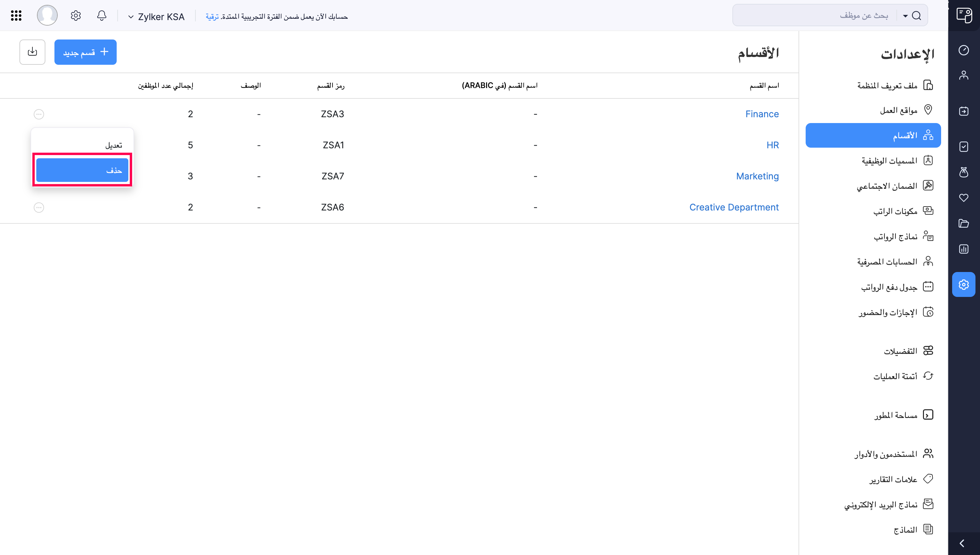980x555 pixels.
Task: Open the loans money bag icon
Action: click(x=964, y=173)
